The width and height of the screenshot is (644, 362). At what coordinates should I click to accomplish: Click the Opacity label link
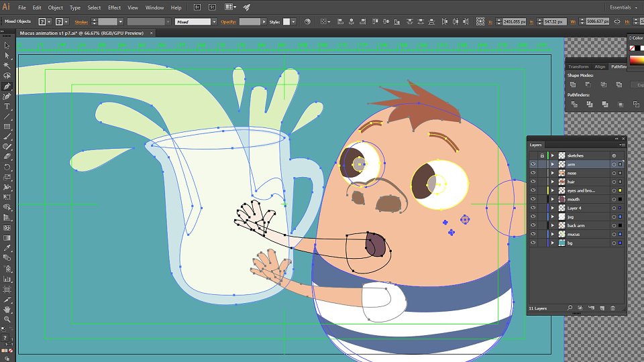(x=228, y=21)
